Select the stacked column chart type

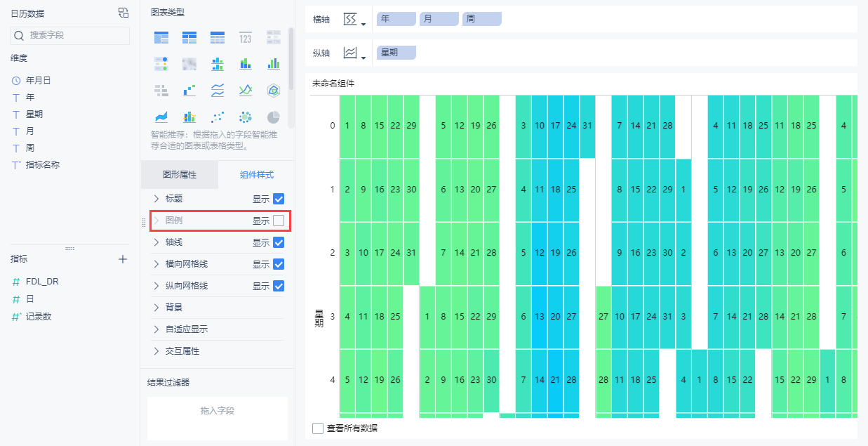pos(246,64)
